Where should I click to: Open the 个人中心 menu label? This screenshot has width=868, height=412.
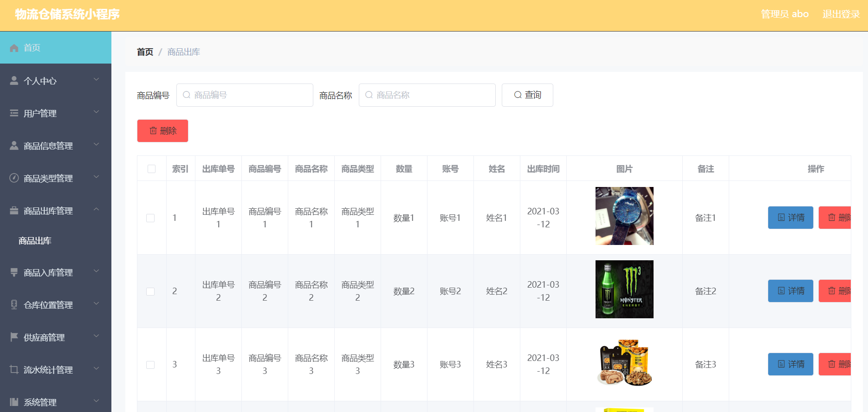40,81
